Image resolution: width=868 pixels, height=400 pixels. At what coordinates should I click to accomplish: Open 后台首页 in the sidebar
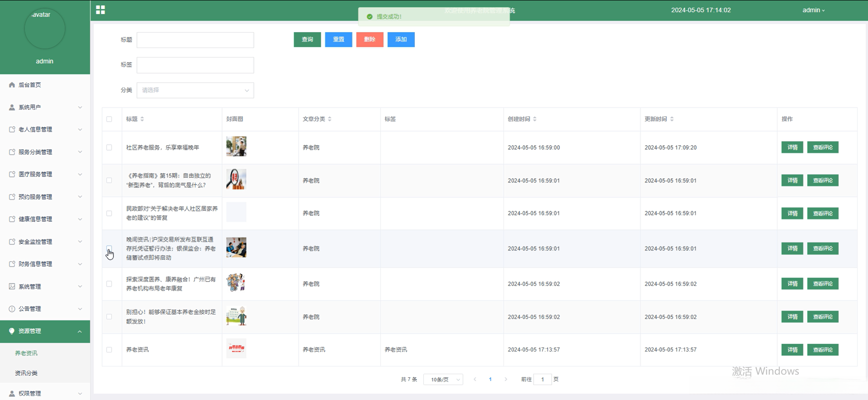click(x=45, y=85)
